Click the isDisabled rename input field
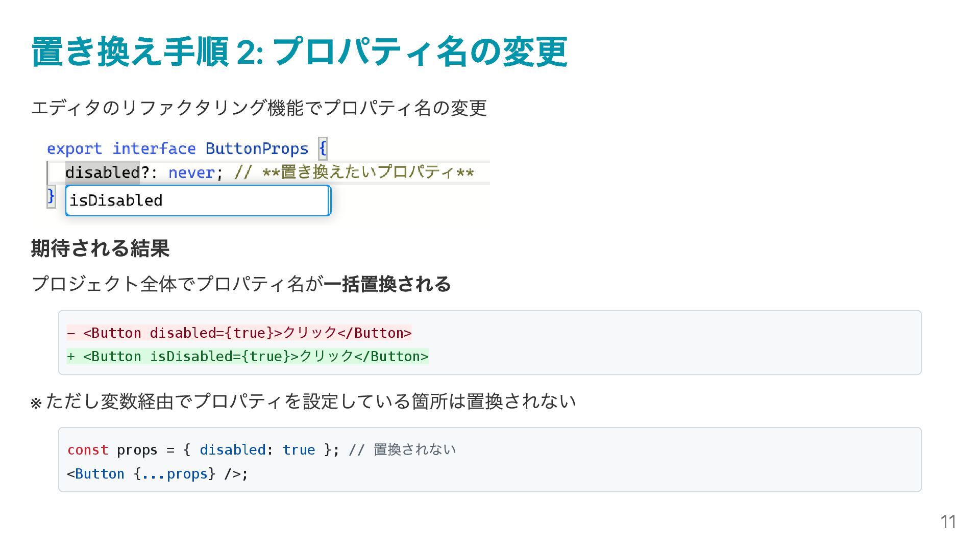 (197, 201)
